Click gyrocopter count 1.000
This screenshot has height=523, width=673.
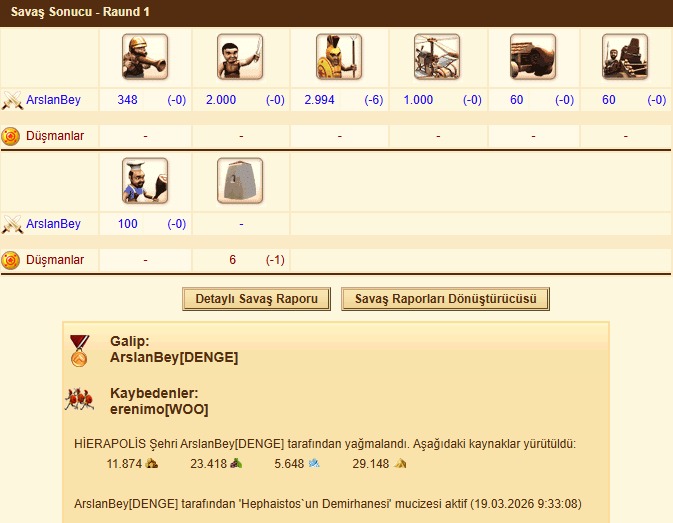[418, 100]
